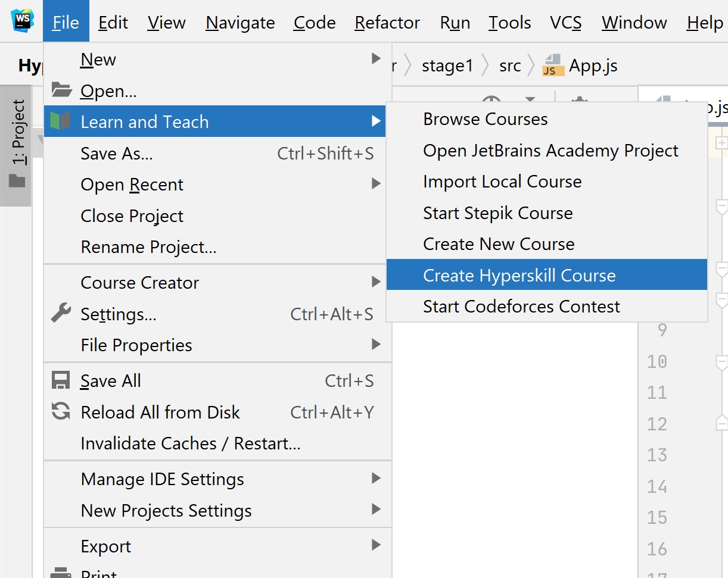This screenshot has width=728, height=578.
Task: Click the Settings wrench icon
Action: [61, 313]
